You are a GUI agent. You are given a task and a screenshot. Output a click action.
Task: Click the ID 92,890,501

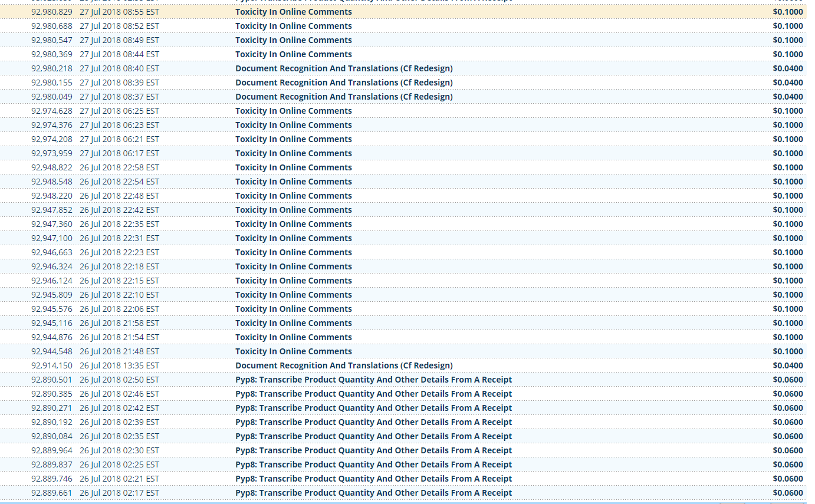pos(52,380)
